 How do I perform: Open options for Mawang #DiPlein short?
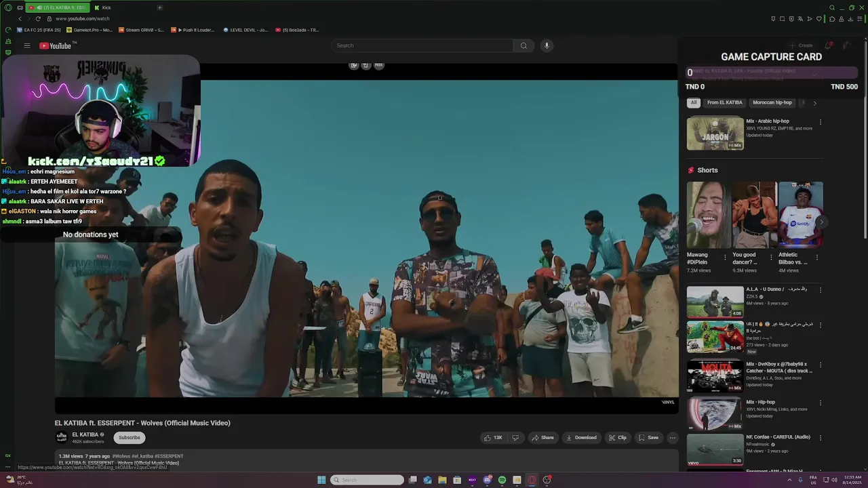(x=725, y=258)
